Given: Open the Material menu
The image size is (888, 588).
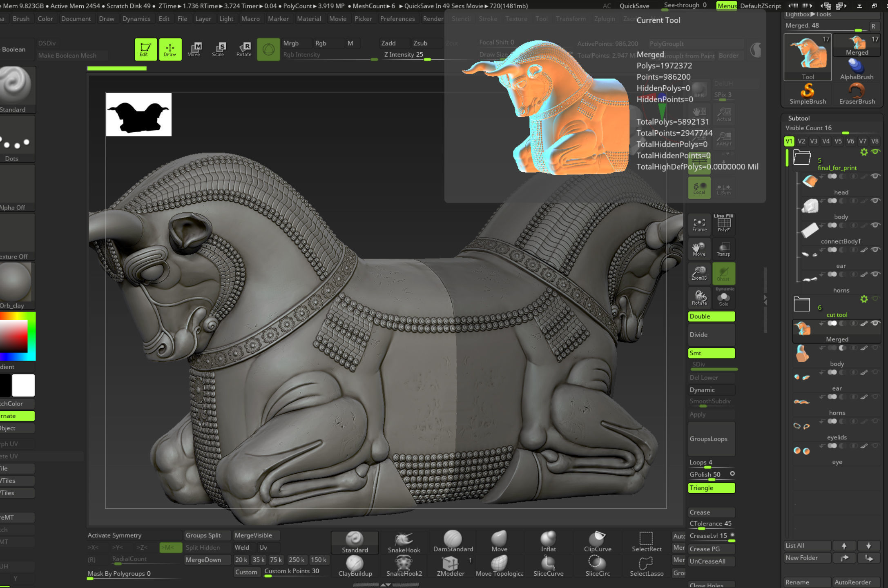Looking at the screenshot, I should [309, 19].
